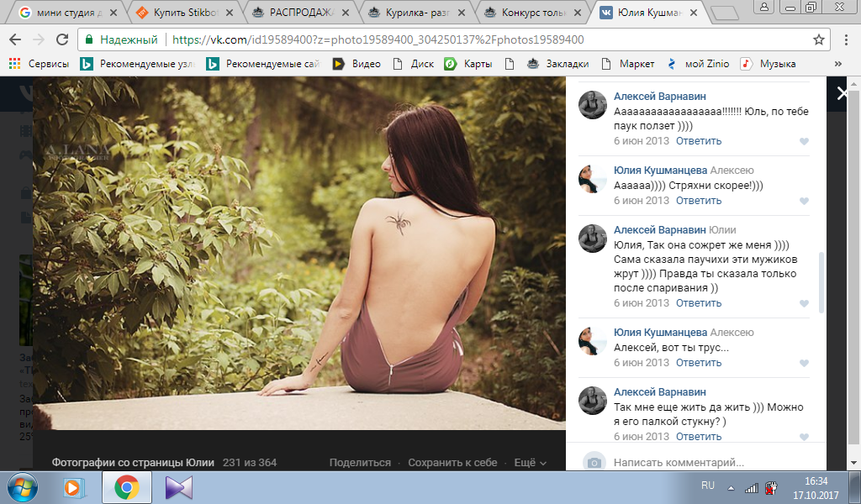Open the "Сервисы" apps grid icon
The width and height of the screenshot is (861, 504).
pos(14,64)
